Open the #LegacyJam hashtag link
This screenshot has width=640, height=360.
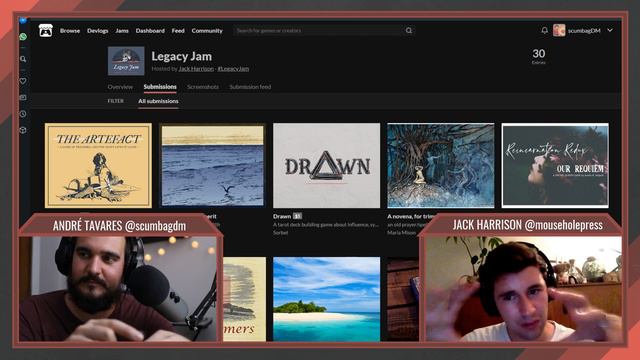pos(233,69)
